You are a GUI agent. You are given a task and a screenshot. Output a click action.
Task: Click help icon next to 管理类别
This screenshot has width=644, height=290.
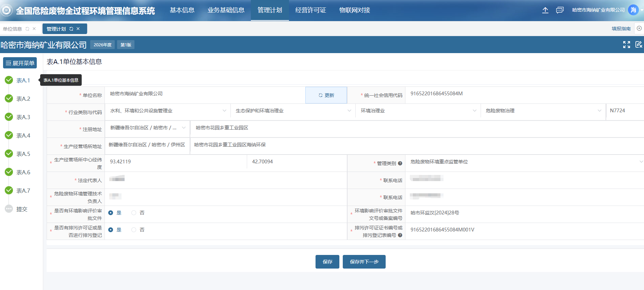[x=400, y=163]
